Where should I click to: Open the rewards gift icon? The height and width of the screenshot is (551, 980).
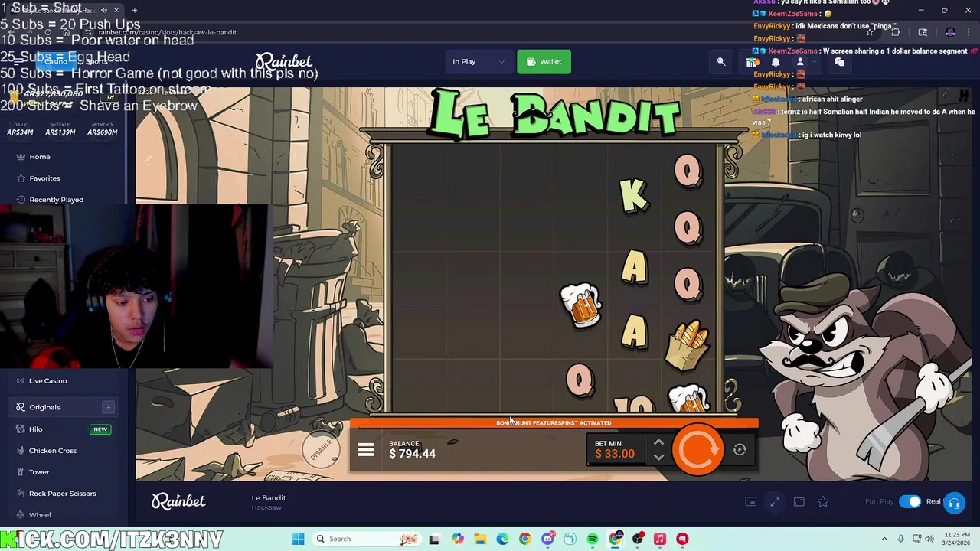tap(753, 62)
